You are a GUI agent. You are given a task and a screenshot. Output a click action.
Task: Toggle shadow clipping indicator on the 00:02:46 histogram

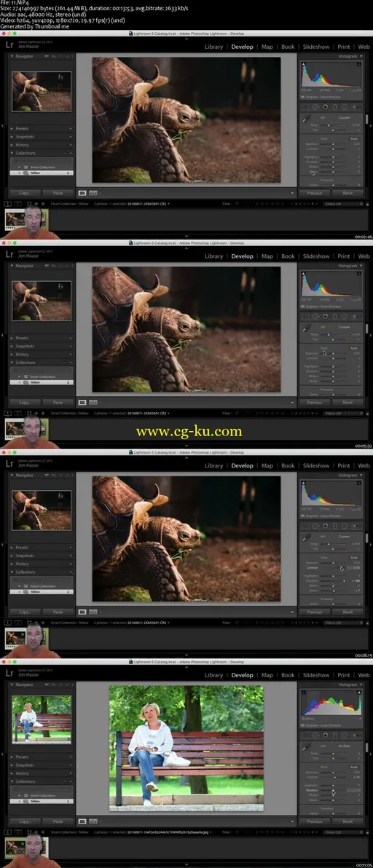pyautogui.click(x=303, y=64)
